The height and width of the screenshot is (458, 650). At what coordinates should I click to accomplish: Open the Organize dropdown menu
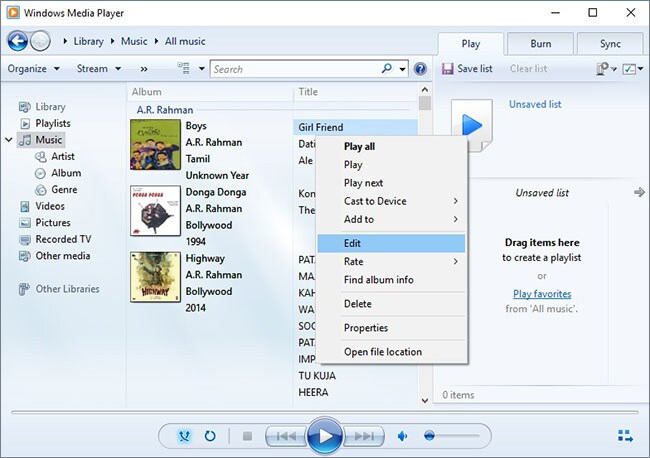33,69
